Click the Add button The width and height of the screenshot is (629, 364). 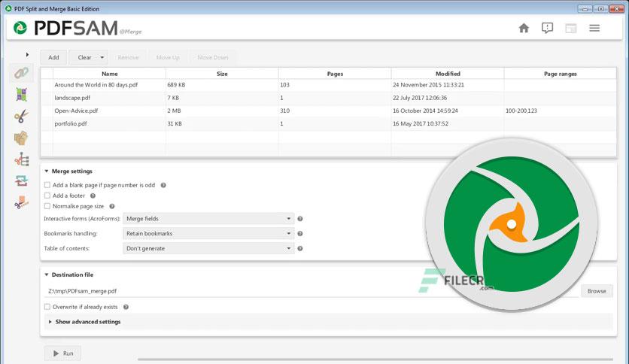pyautogui.click(x=53, y=57)
